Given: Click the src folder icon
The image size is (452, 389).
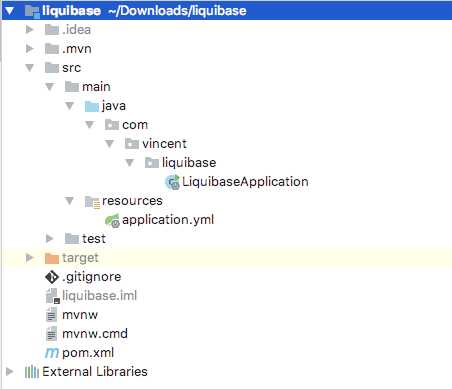Looking at the screenshot, I should (52, 68).
